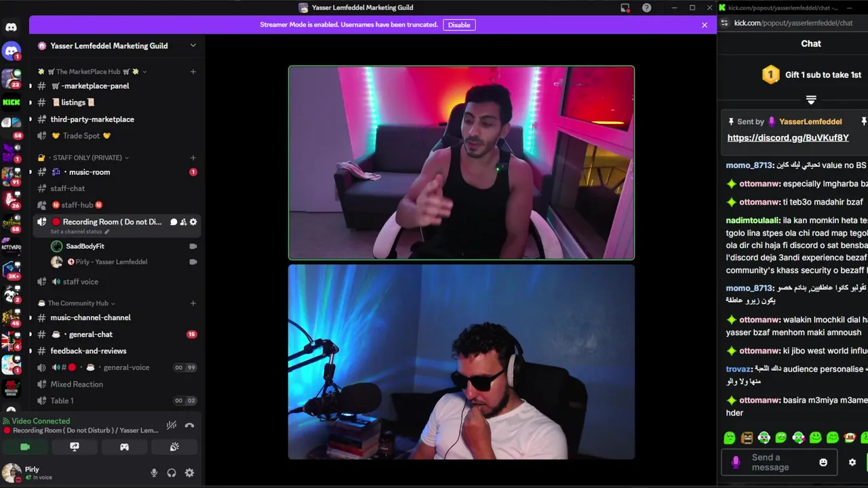Add channel to Community Hub category
This screenshot has height=488, width=868.
193,303
